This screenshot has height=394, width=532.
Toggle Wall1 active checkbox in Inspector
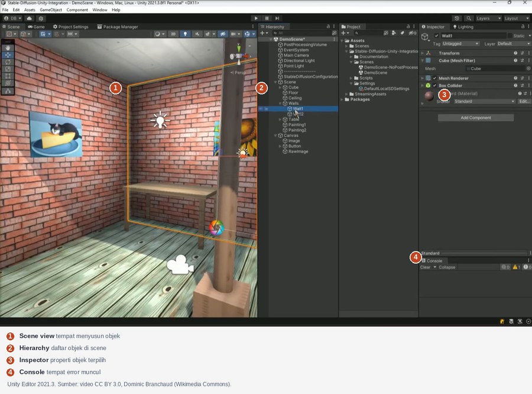tap(436, 35)
